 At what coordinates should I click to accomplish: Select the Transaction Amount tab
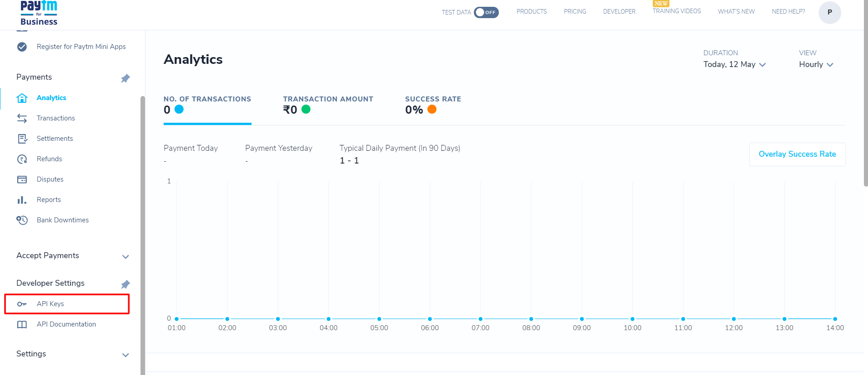(328, 106)
